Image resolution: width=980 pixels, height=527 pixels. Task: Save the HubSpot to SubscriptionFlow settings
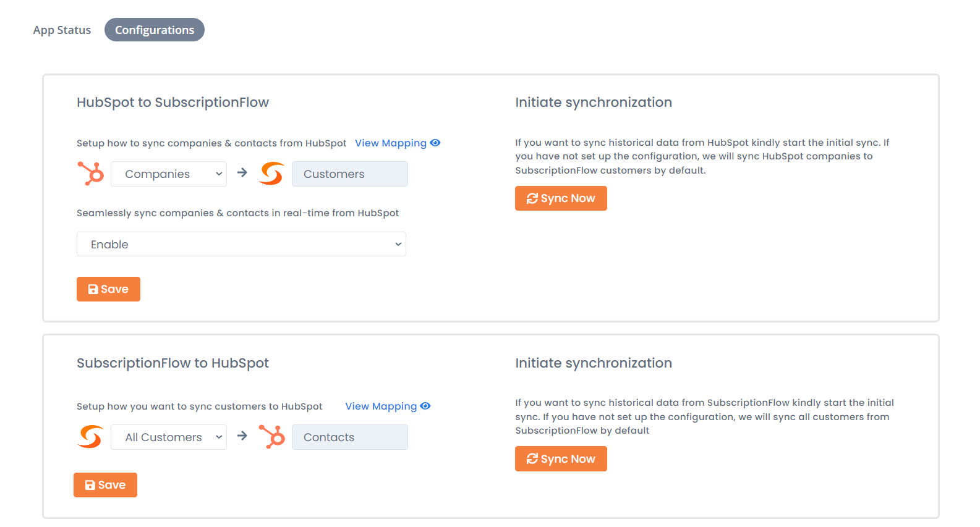108,289
